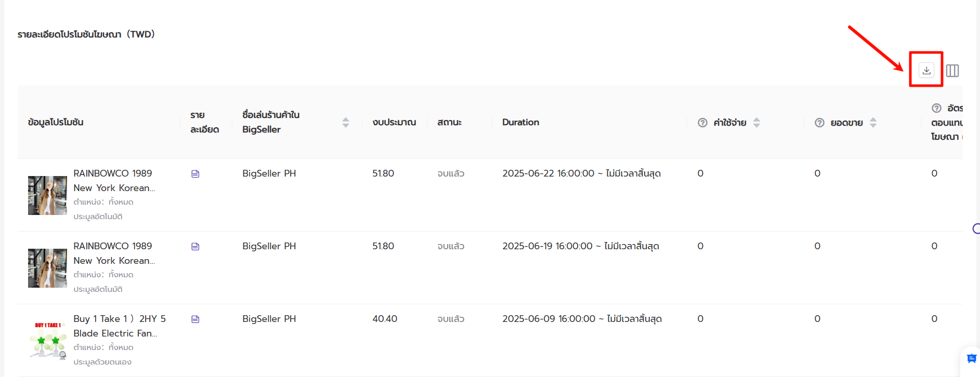Sort by ชื่อเล่นร้านค้าใน BigSeller column
980x377 pixels.
click(x=346, y=123)
